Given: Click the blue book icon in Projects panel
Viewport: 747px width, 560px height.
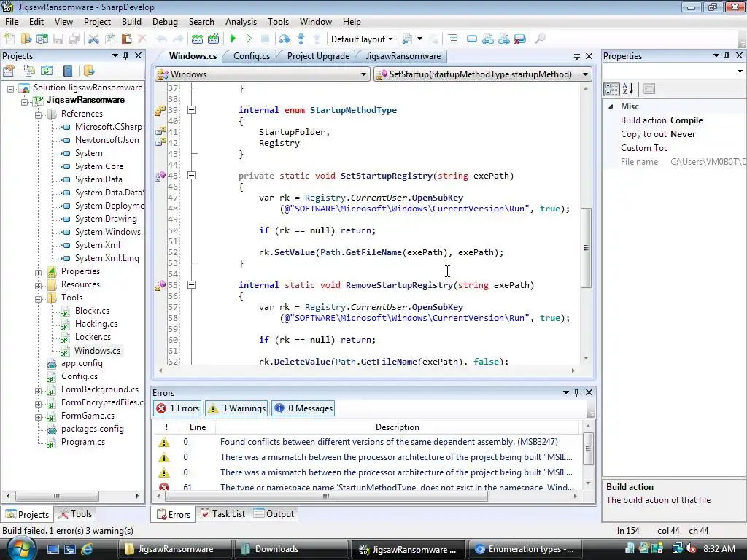Looking at the screenshot, I should [68, 71].
